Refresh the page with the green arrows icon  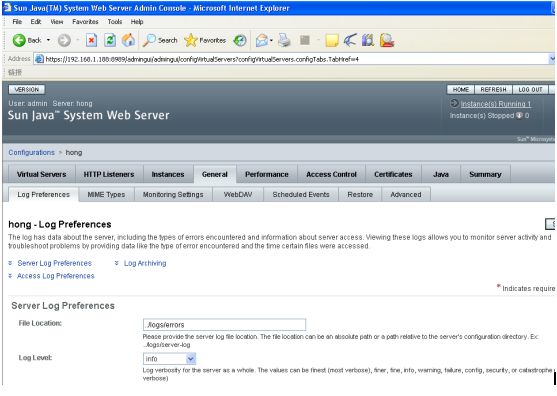[x=110, y=40]
